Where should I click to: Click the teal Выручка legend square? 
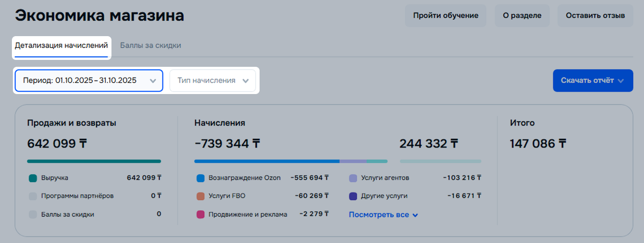click(33, 178)
